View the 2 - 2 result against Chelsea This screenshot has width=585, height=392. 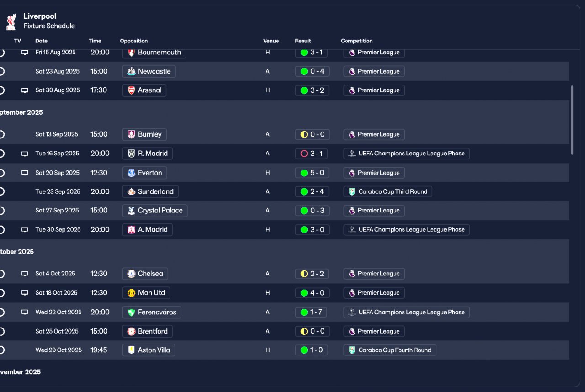click(312, 274)
